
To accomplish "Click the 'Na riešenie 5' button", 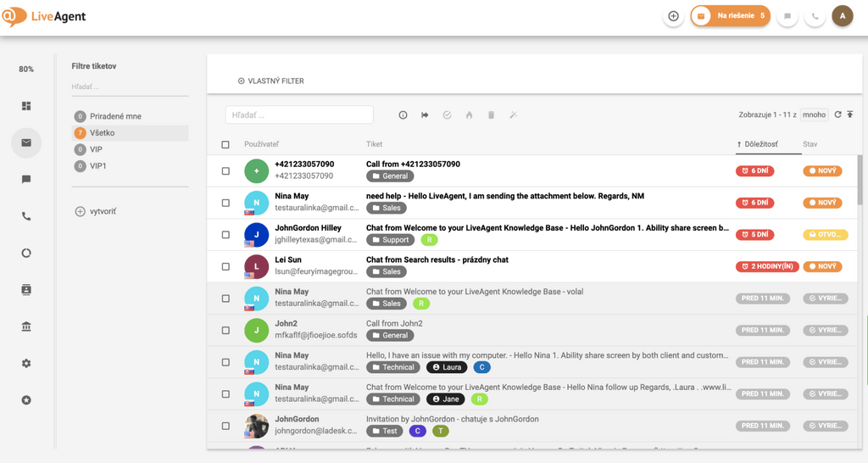I will point(730,16).
